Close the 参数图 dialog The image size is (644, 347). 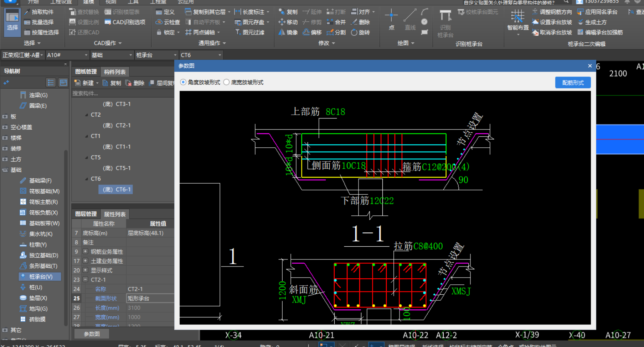[590, 66]
